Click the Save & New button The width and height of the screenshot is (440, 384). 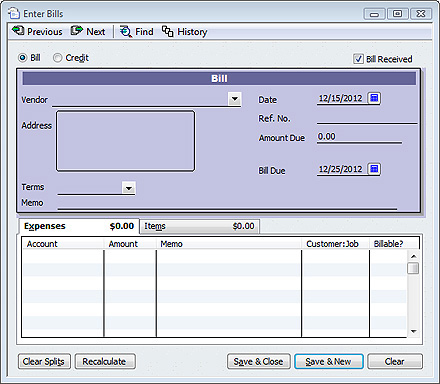point(329,362)
